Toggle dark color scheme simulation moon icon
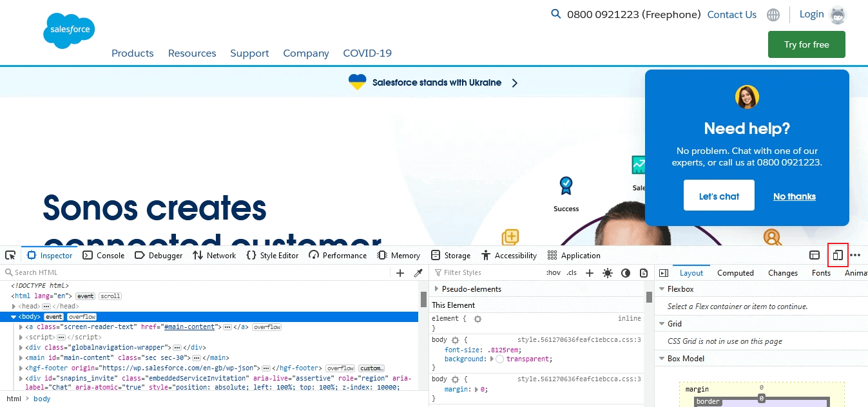 tap(626, 273)
